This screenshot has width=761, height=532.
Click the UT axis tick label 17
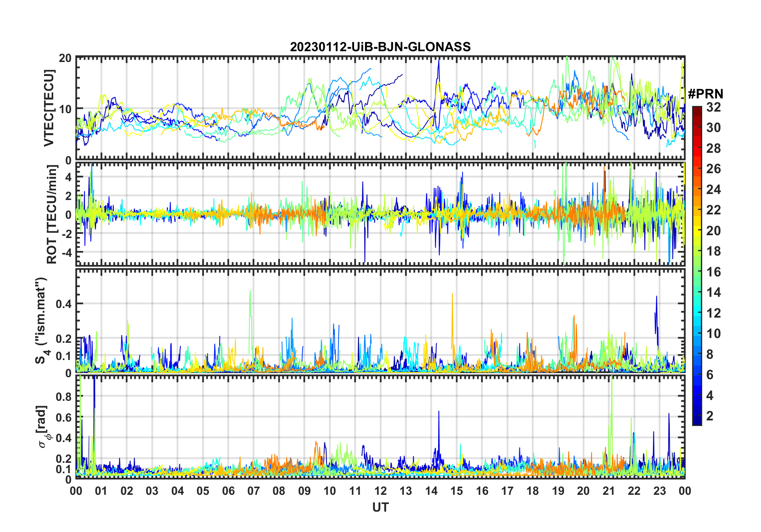507,491
